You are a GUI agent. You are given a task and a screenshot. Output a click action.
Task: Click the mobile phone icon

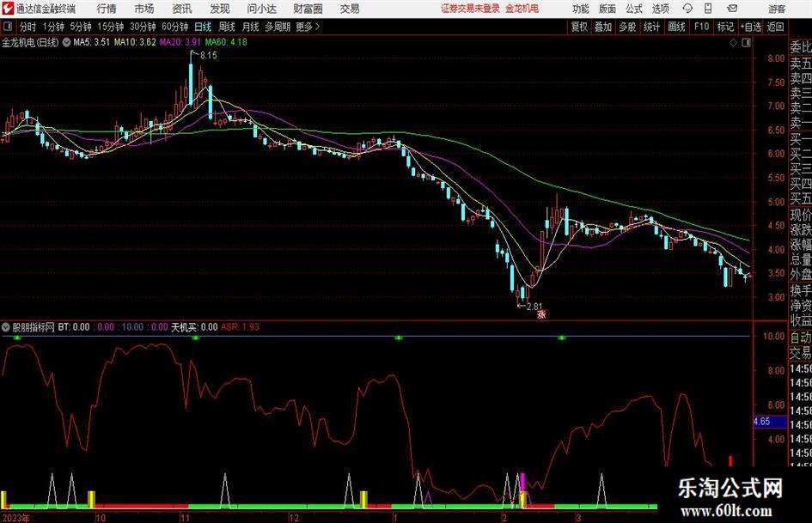pyautogui.click(x=708, y=9)
